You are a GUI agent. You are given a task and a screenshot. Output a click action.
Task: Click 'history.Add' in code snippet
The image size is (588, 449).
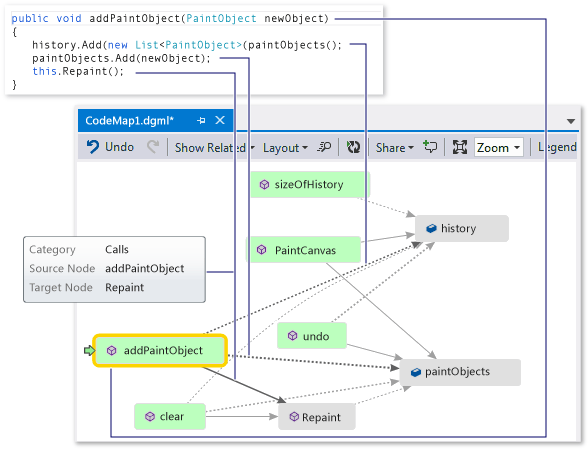point(67,45)
